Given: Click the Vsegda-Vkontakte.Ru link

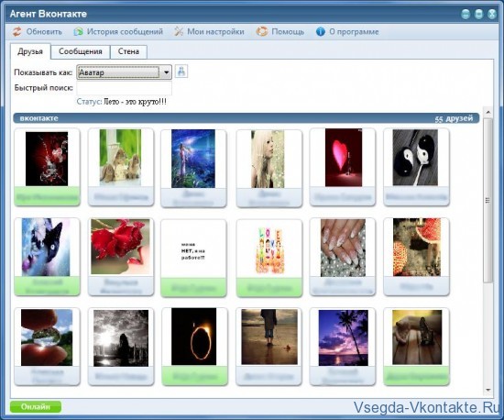Looking at the screenshot, I should pos(427,407).
